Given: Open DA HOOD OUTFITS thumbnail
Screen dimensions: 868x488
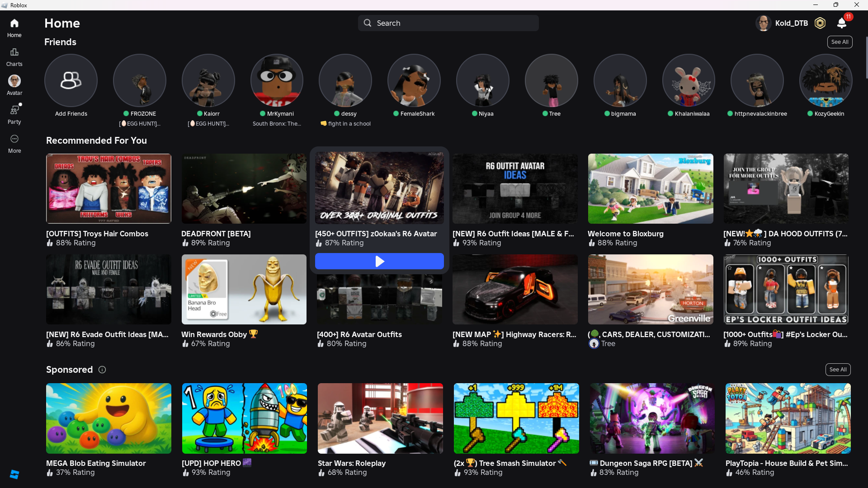Looking at the screenshot, I should [786, 188].
